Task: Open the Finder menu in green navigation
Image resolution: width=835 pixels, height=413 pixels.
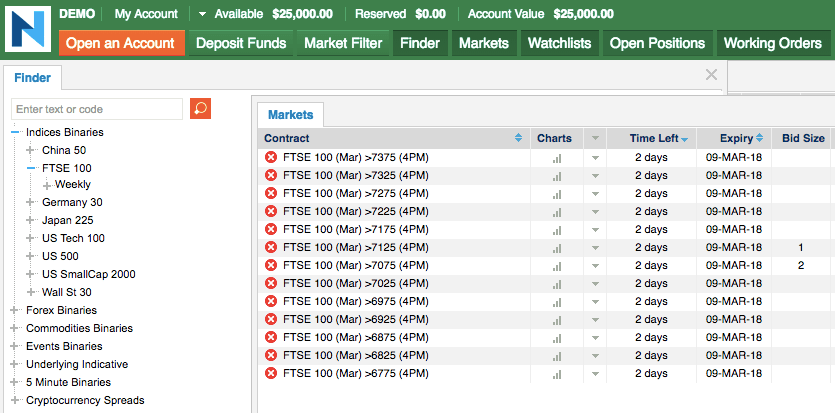Action: point(420,43)
